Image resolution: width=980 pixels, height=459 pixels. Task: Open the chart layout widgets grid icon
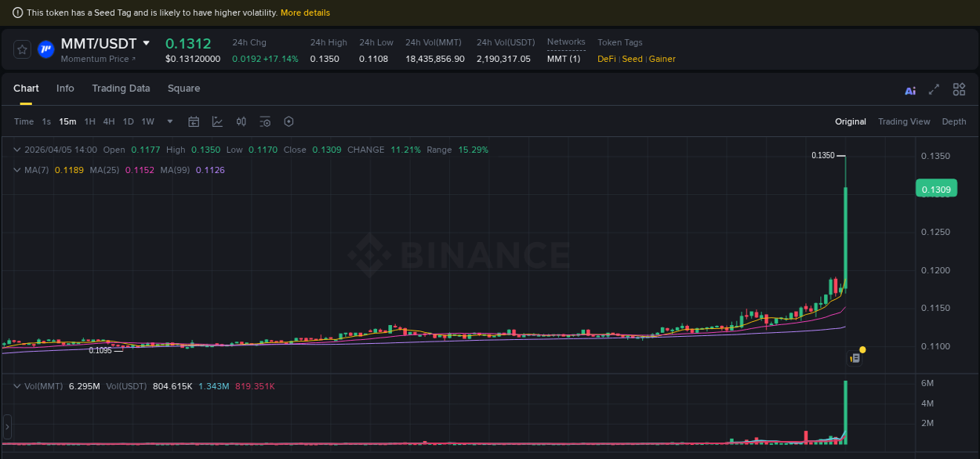[x=959, y=89]
